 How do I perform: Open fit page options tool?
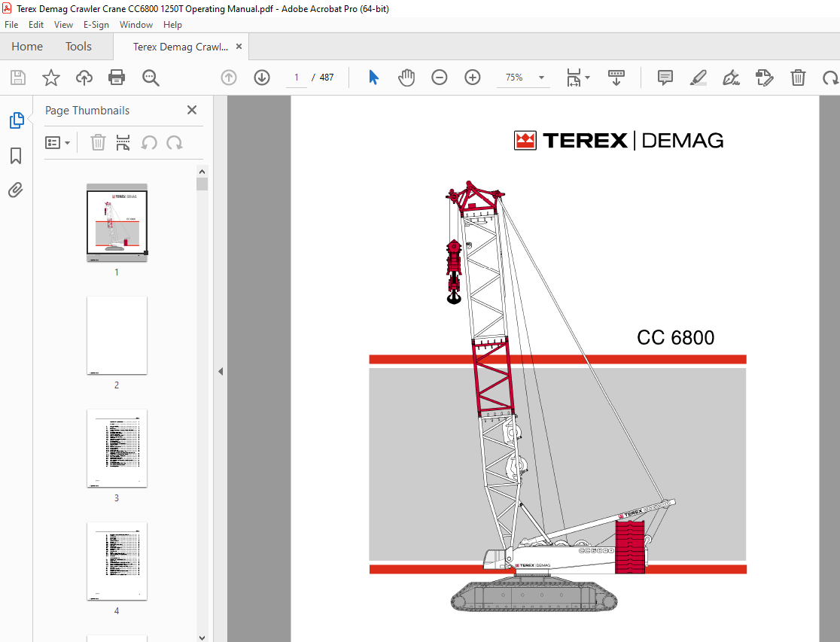point(578,78)
